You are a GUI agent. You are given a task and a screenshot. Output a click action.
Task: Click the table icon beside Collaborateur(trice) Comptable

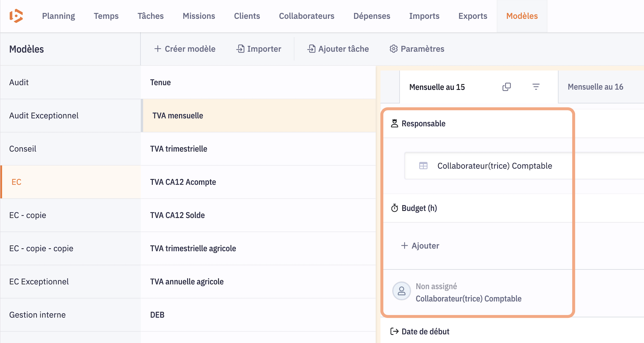(x=423, y=166)
